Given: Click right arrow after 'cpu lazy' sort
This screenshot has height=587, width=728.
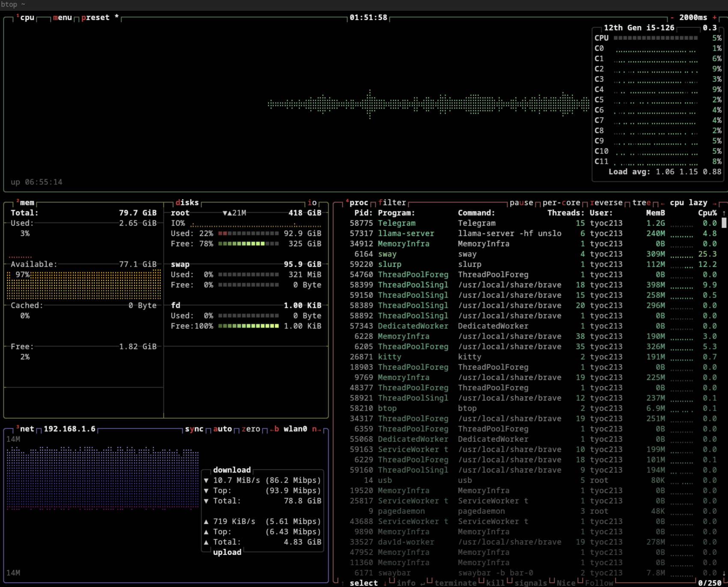Looking at the screenshot, I should pyautogui.click(x=714, y=203).
